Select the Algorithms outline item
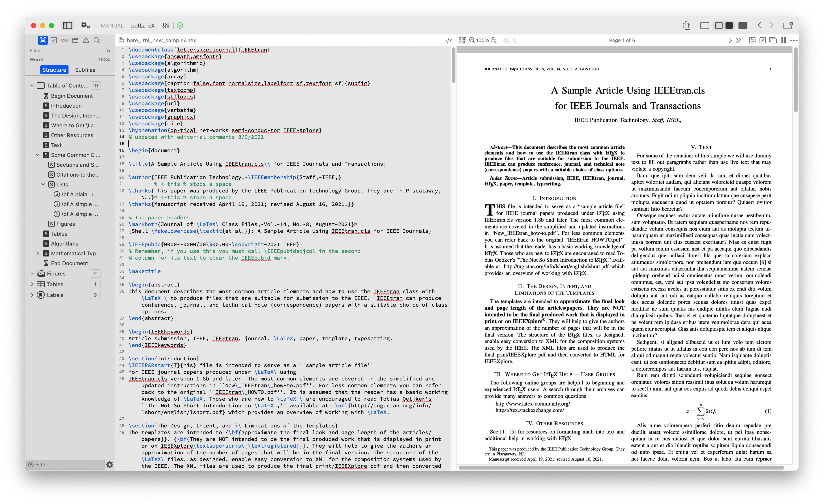This screenshot has height=504, width=824. [64, 244]
